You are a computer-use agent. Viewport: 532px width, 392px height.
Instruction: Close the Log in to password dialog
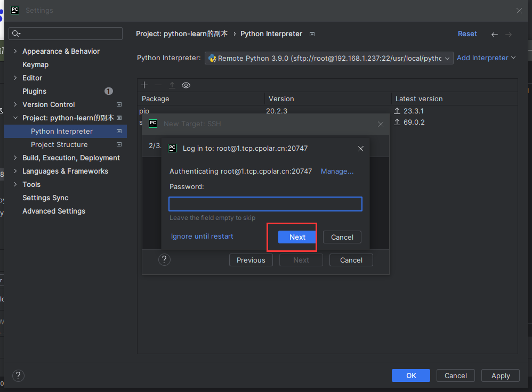(x=361, y=149)
